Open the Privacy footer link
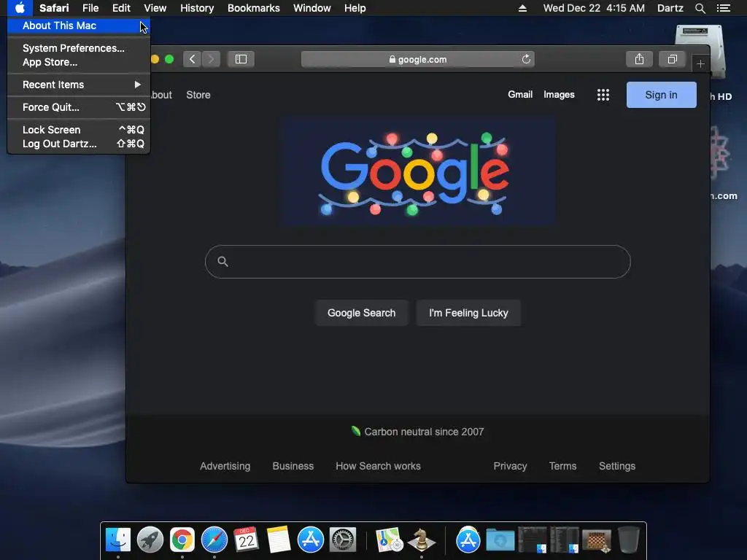The image size is (747, 560). point(510,466)
